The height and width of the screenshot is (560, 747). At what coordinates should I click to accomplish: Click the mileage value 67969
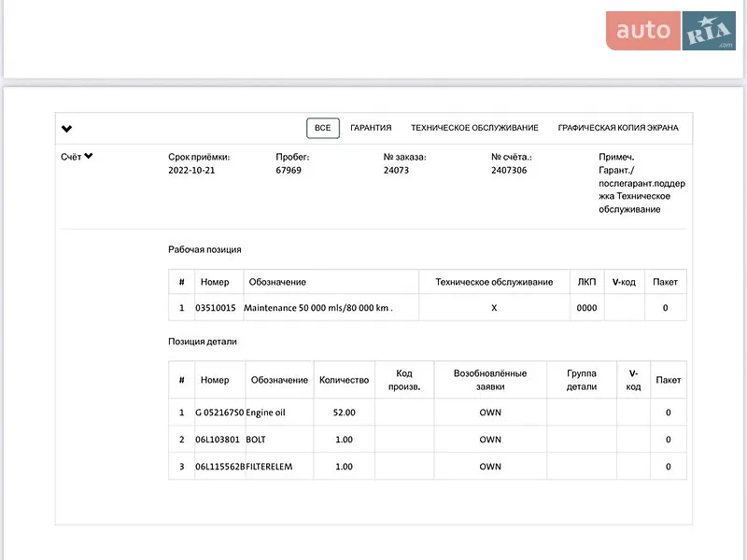point(289,170)
